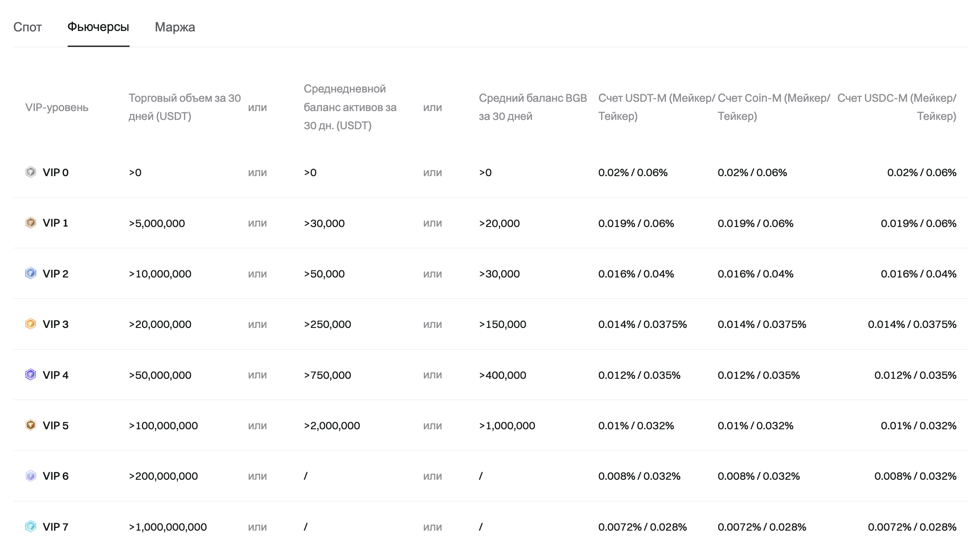Click the VIP 0 gray badge icon
980x547 pixels.
(31, 172)
